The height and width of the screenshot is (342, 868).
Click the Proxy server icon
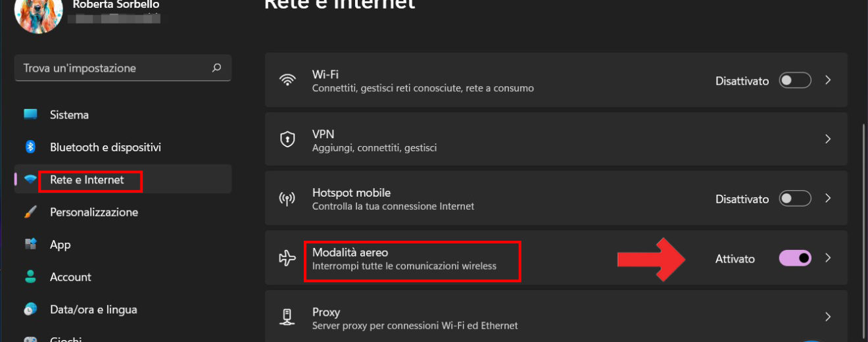287,318
